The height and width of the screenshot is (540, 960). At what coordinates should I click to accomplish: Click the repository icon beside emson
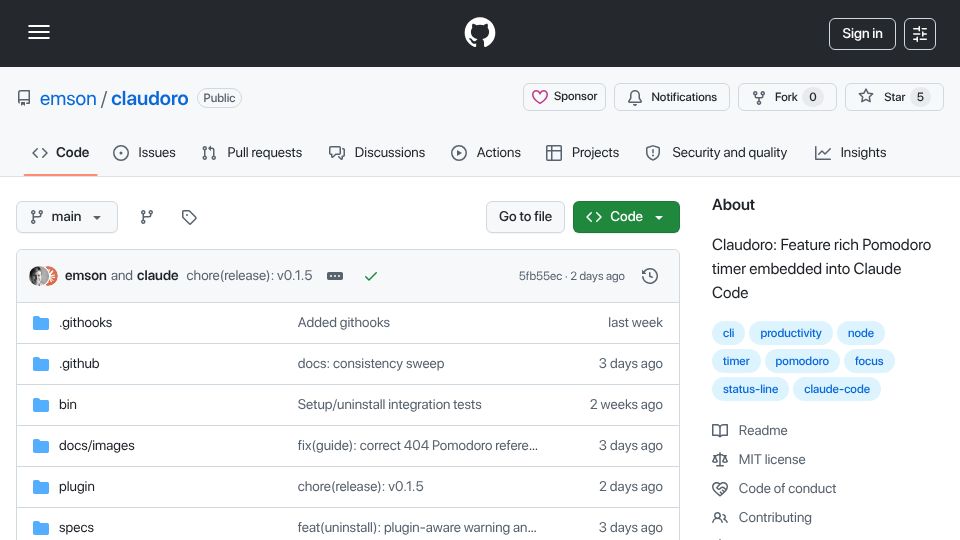(24, 98)
